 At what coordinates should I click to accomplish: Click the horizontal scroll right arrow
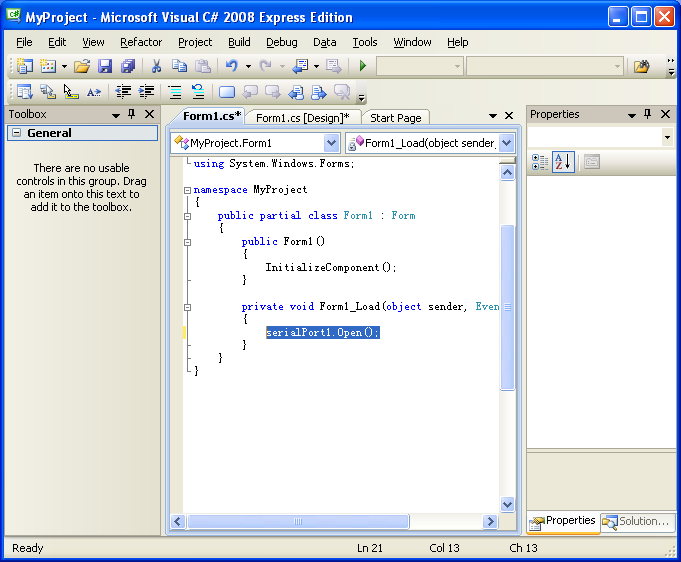(490, 521)
